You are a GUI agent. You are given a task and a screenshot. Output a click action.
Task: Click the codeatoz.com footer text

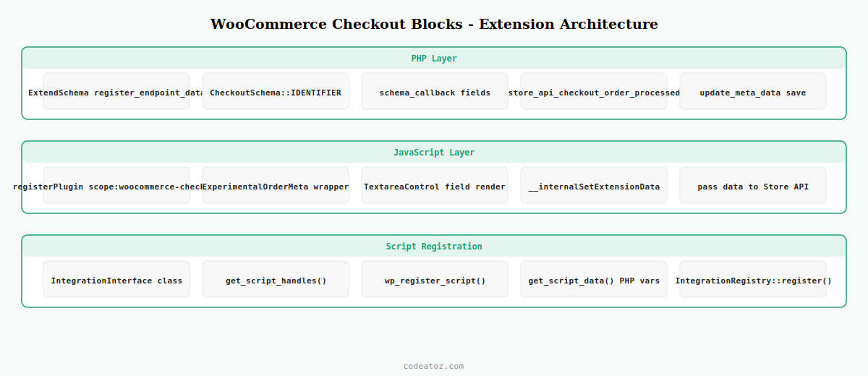(x=434, y=366)
